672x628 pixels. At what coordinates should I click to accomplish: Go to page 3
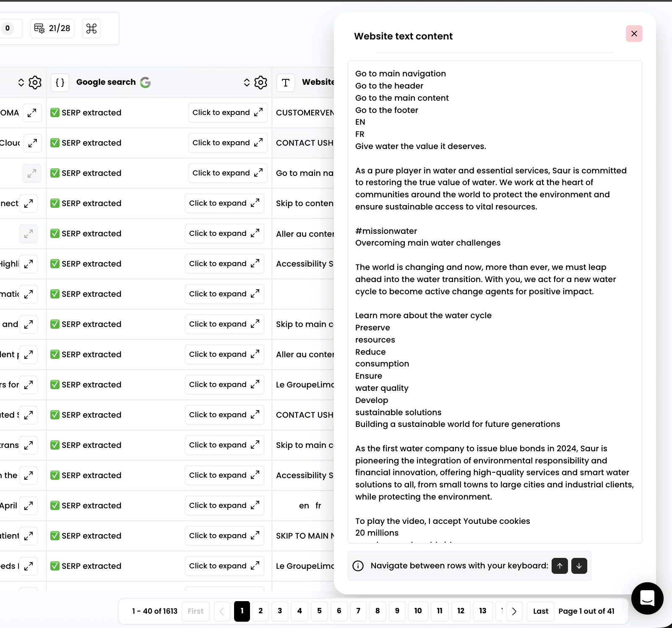[x=280, y=611]
